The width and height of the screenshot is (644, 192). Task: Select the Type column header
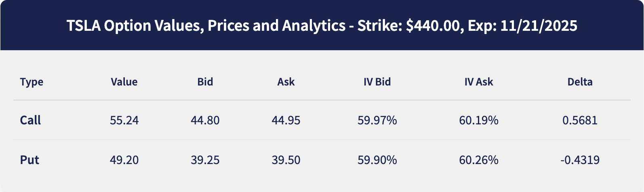pos(32,82)
